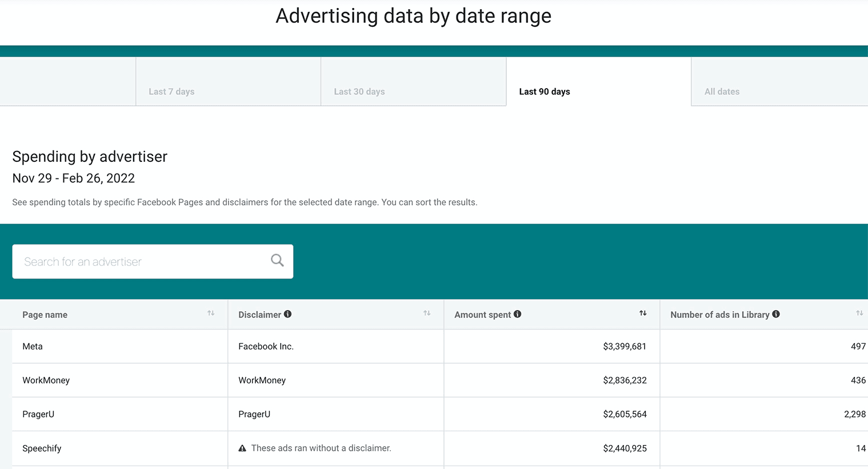Click Facebook Inc. disclaimer cell
Viewport: 868px width, 469px height.
pos(266,347)
